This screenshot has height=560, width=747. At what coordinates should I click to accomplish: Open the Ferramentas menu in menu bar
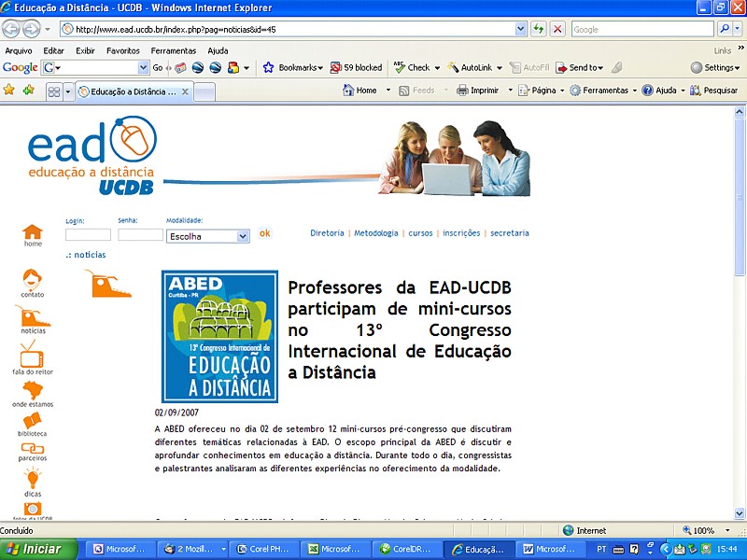tap(174, 50)
